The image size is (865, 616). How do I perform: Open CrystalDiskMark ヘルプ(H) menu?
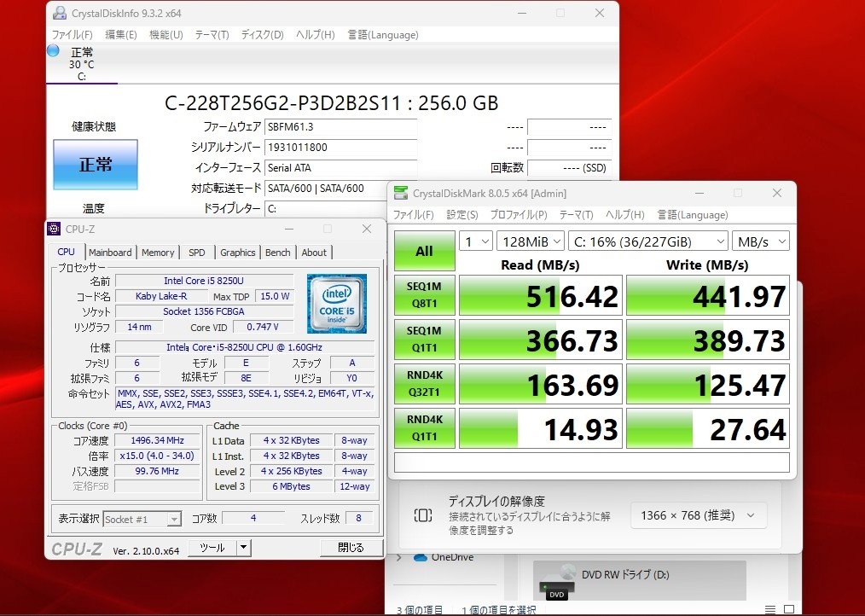pyautogui.click(x=624, y=215)
